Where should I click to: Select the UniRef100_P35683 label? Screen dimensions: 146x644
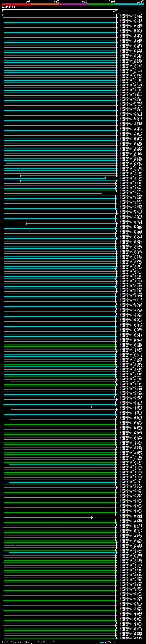point(131,135)
